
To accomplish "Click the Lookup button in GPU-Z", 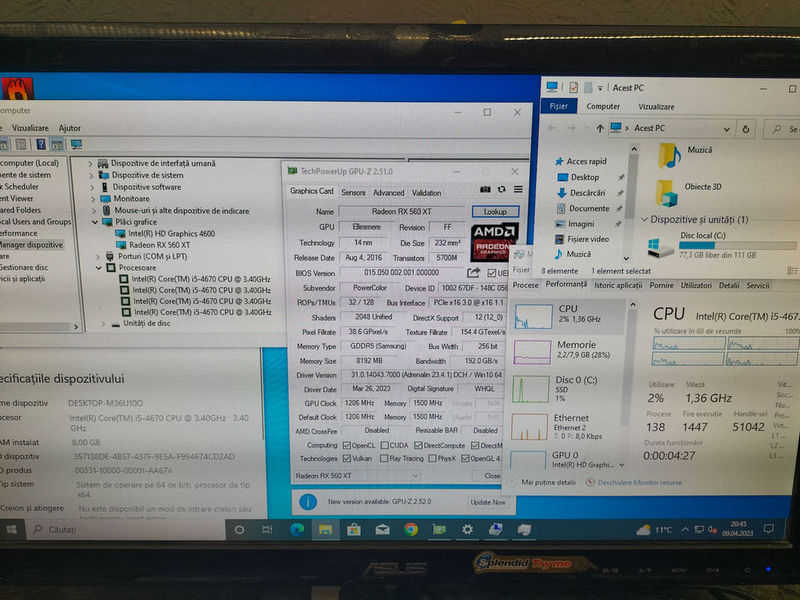I will coord(495,211).
